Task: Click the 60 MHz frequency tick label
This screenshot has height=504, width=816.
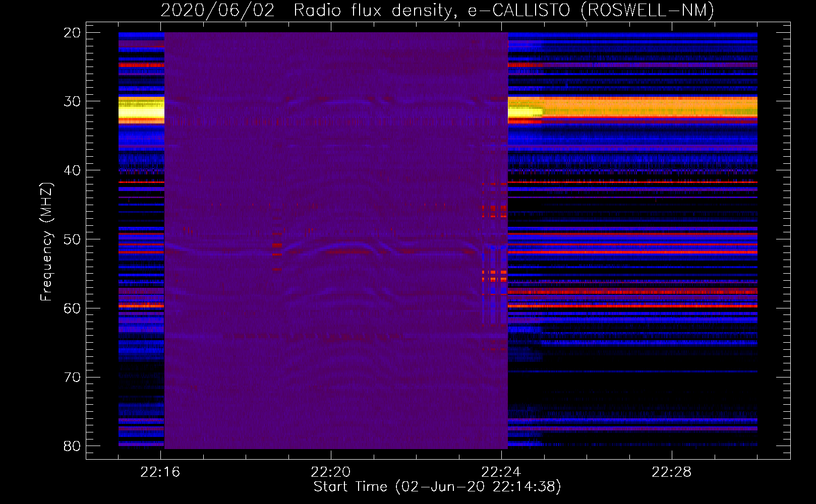Action: [72, 308]
